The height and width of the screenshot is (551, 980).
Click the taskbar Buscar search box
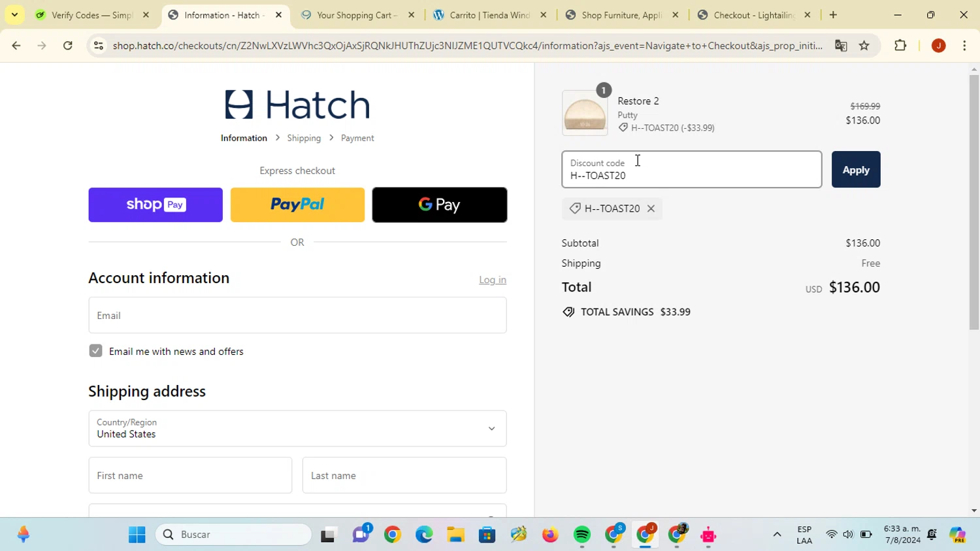234,535
